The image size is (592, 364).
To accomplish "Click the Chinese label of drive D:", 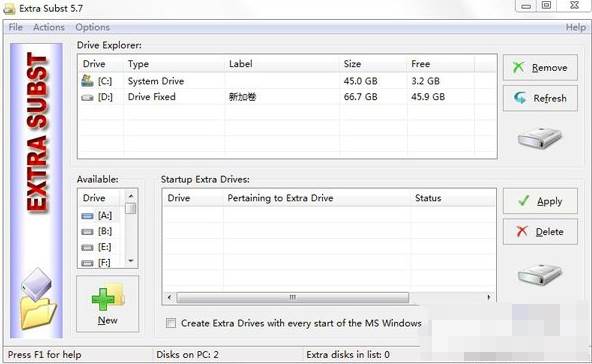I will tap(242, 97).
